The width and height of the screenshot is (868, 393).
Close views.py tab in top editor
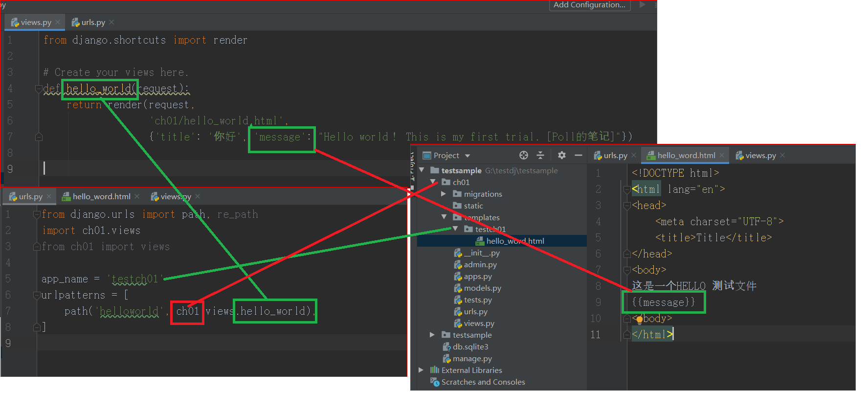pyautogui.click(x=58, y=22)
